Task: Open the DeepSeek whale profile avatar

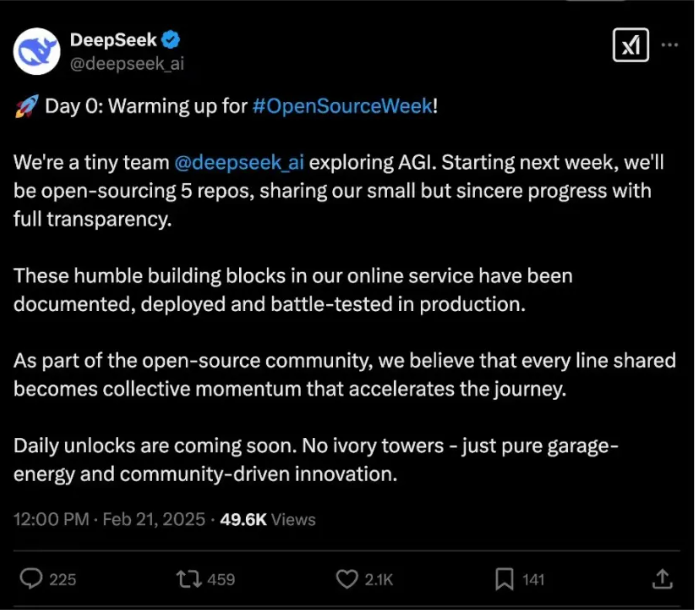Action: [36, 51]
